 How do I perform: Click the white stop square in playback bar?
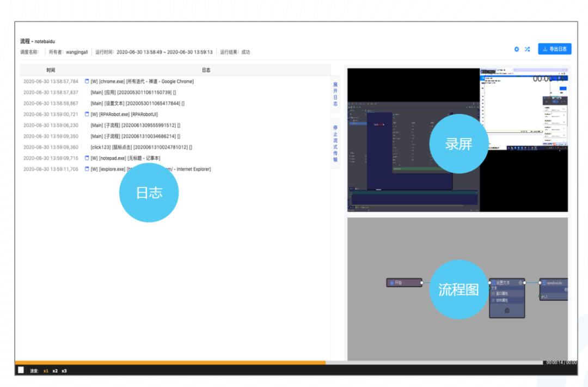click(x=21, y=370)
